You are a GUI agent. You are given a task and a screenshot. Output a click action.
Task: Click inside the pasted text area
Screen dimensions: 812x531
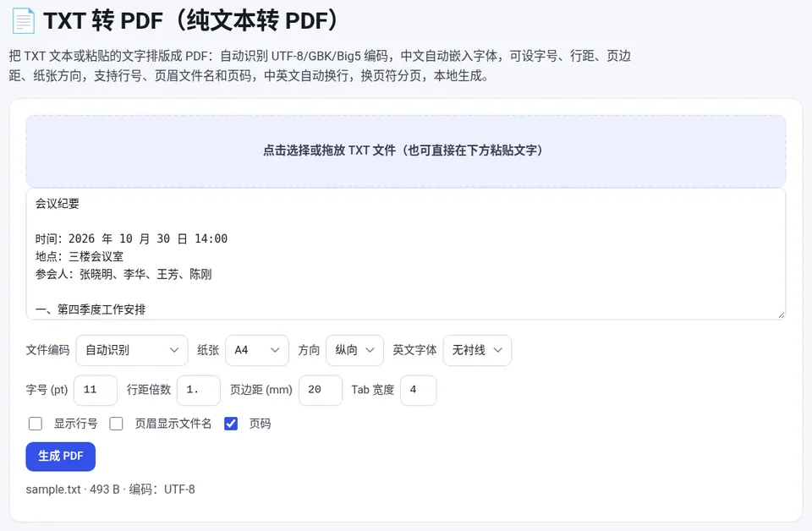click(x=406, y=254)
